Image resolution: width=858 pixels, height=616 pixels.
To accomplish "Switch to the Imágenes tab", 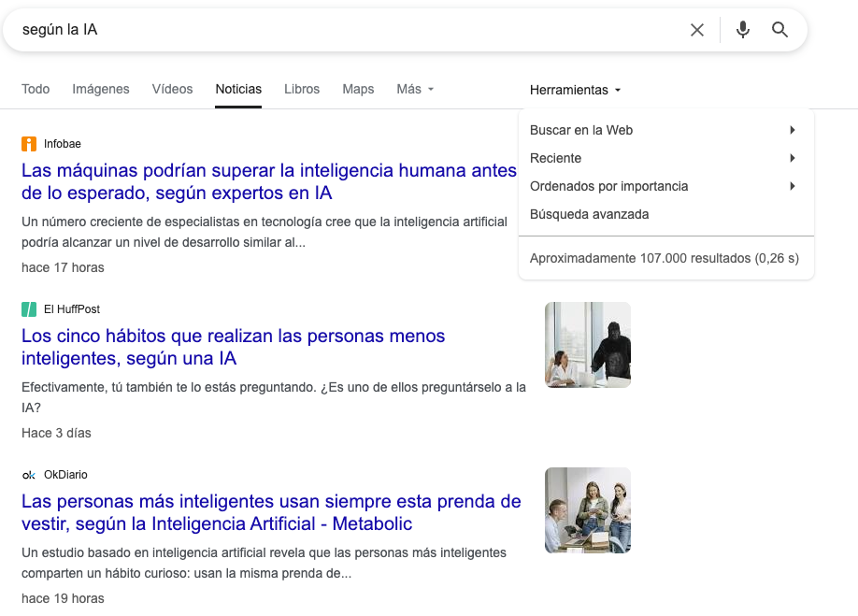I will coord(101,90).
